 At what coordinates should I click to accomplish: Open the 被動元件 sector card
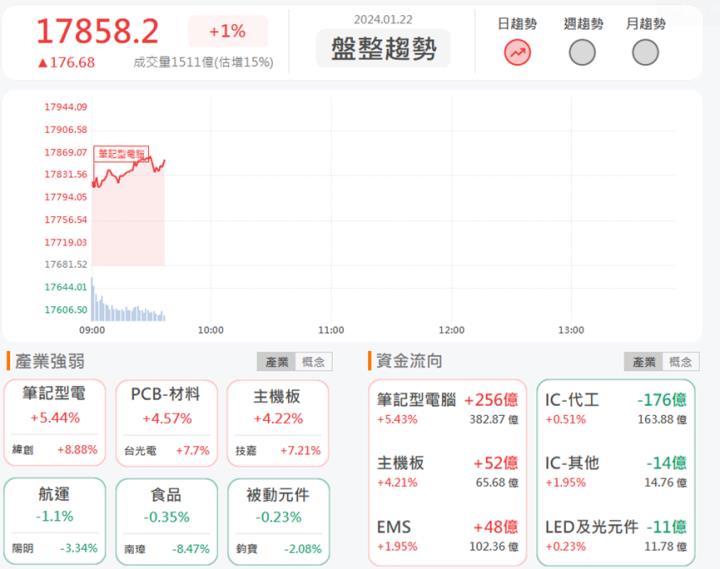[277, 521]
